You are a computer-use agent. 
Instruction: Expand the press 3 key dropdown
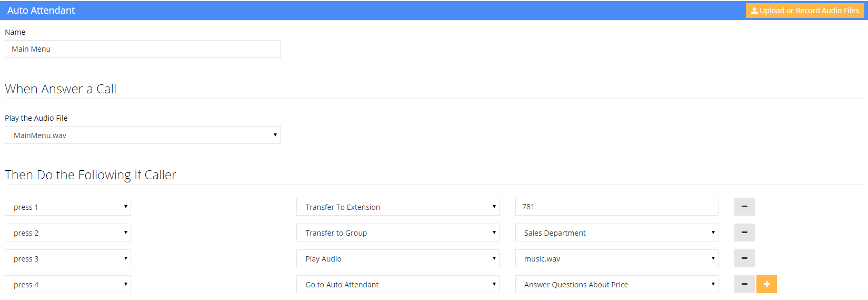(x=68, y=258)
